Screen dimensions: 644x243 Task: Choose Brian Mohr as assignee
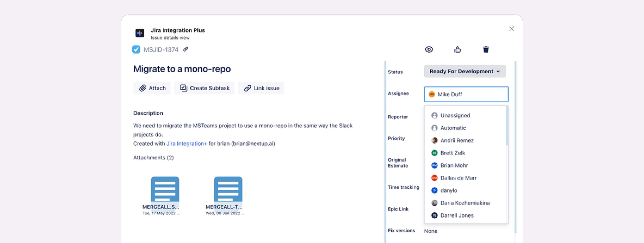pyautogui.click(x=465, y=165)
